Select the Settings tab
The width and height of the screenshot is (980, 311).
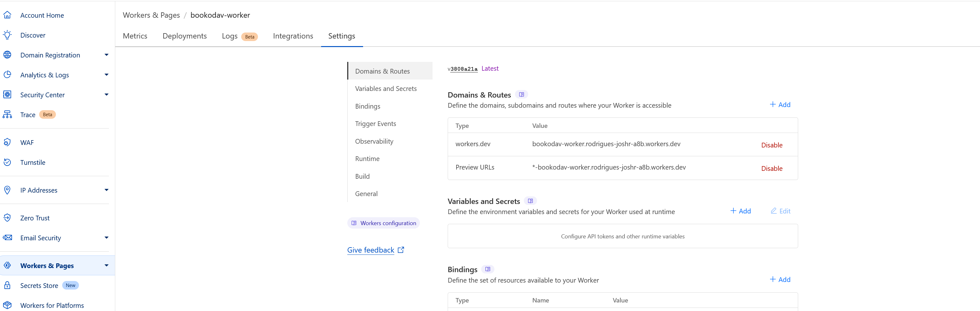point(342,36)
